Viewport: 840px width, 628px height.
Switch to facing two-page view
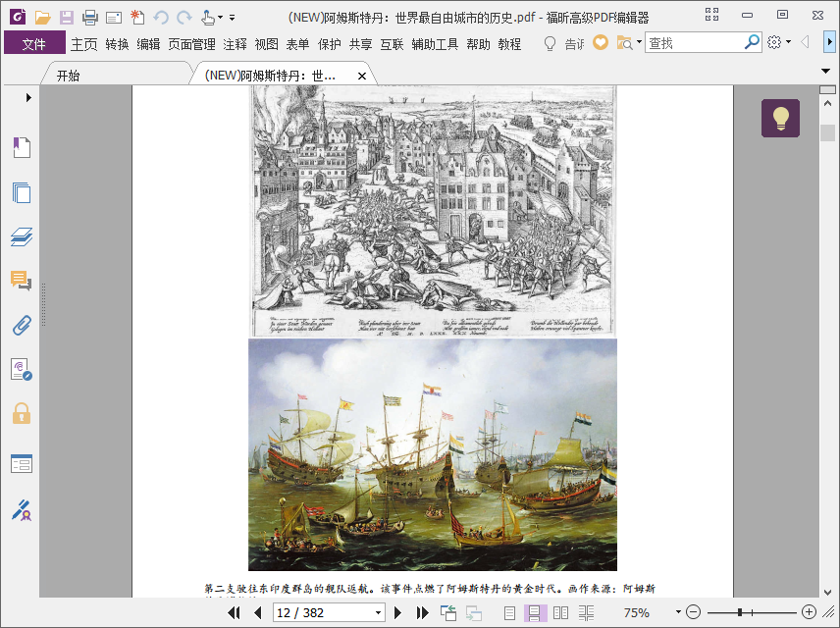click(x=560, y=612)
